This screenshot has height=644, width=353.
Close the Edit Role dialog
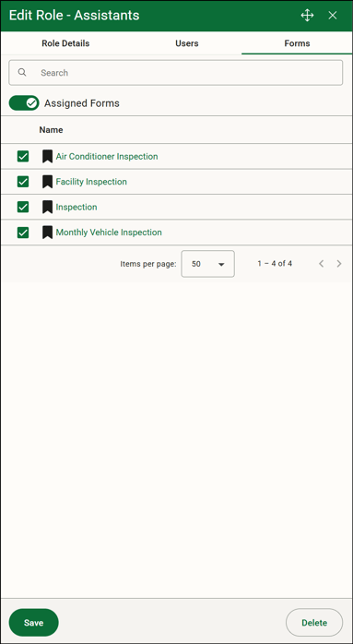coord(333,16)
